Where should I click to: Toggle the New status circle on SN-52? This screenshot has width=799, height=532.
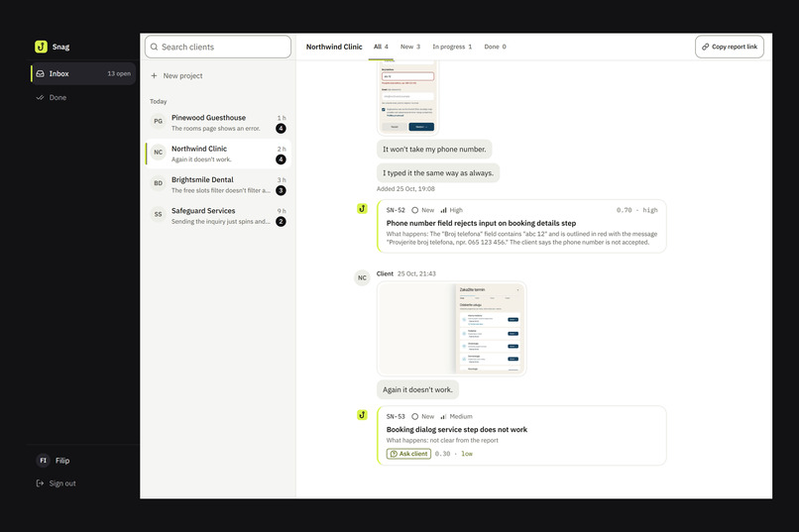(414, 210)
